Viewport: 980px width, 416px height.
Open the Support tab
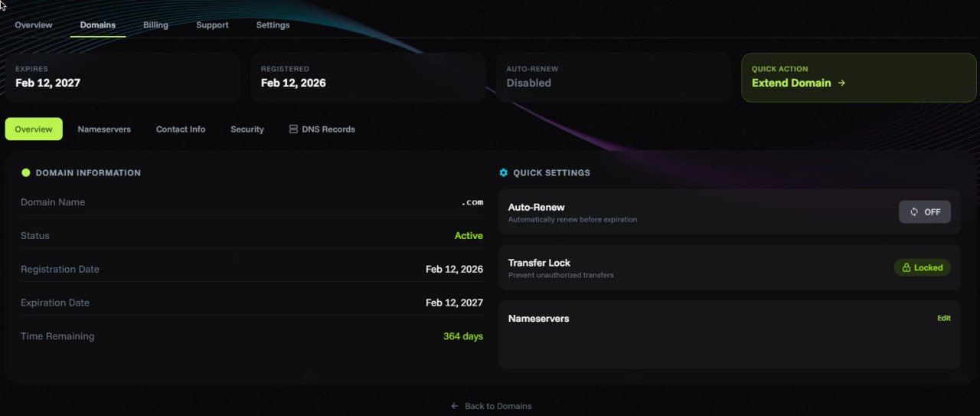pos(212,25)
